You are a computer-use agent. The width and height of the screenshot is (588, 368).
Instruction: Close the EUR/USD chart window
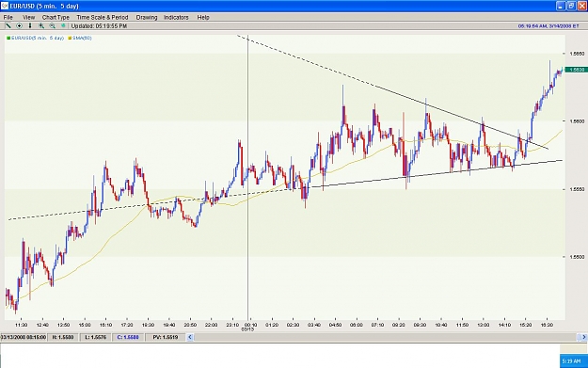click(582, 6)
